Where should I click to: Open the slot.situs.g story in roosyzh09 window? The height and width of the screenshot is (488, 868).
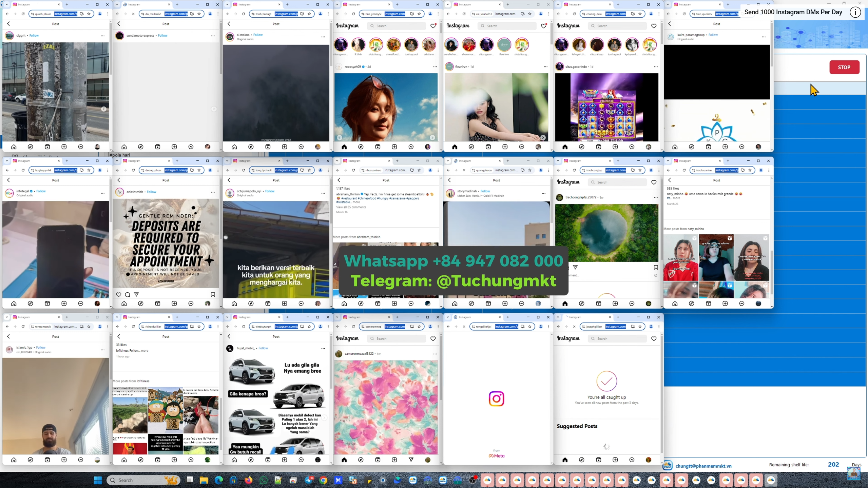375,45
